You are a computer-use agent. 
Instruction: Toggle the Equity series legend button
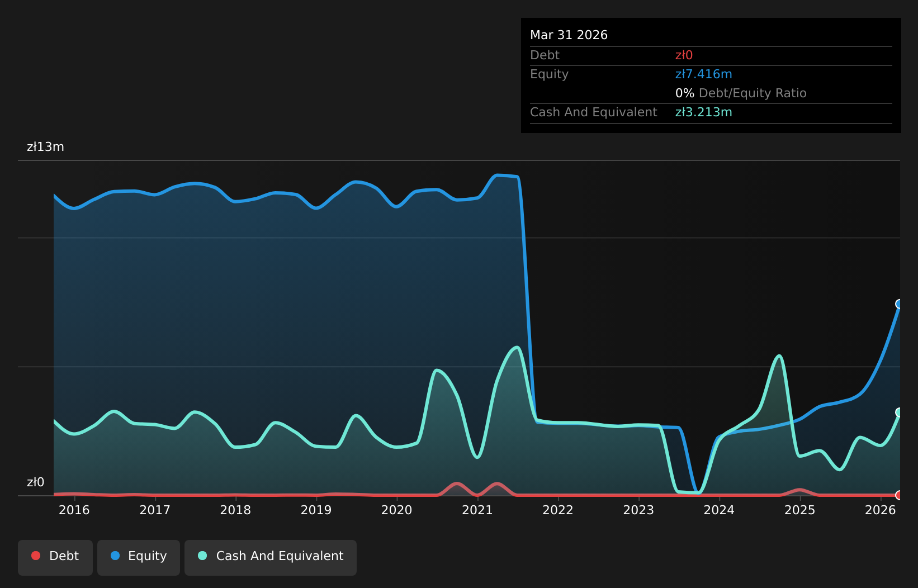pos(139,557)
